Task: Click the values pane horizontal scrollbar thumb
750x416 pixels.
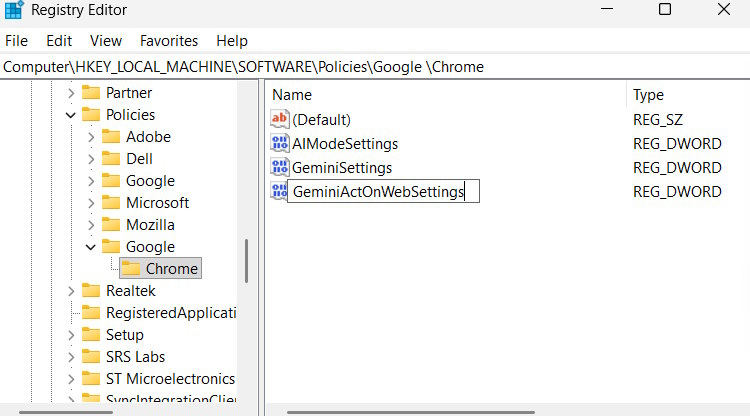Action: (411, 412)
